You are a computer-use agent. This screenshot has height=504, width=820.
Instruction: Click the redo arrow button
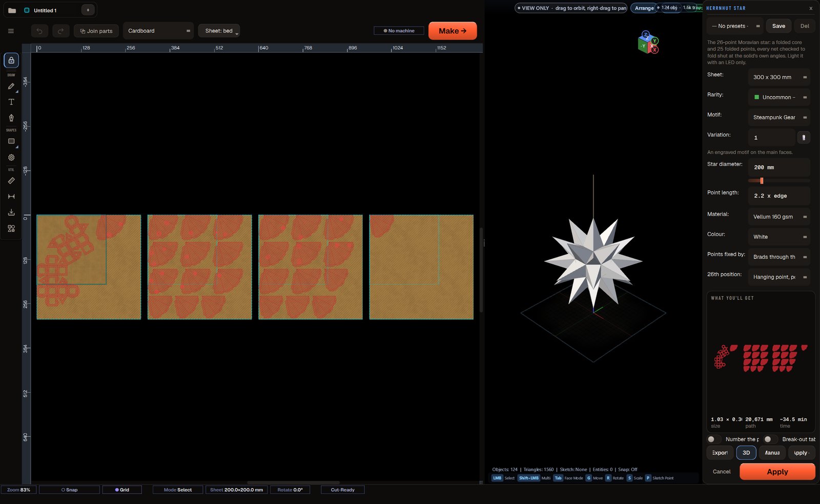tap(60, 31)
